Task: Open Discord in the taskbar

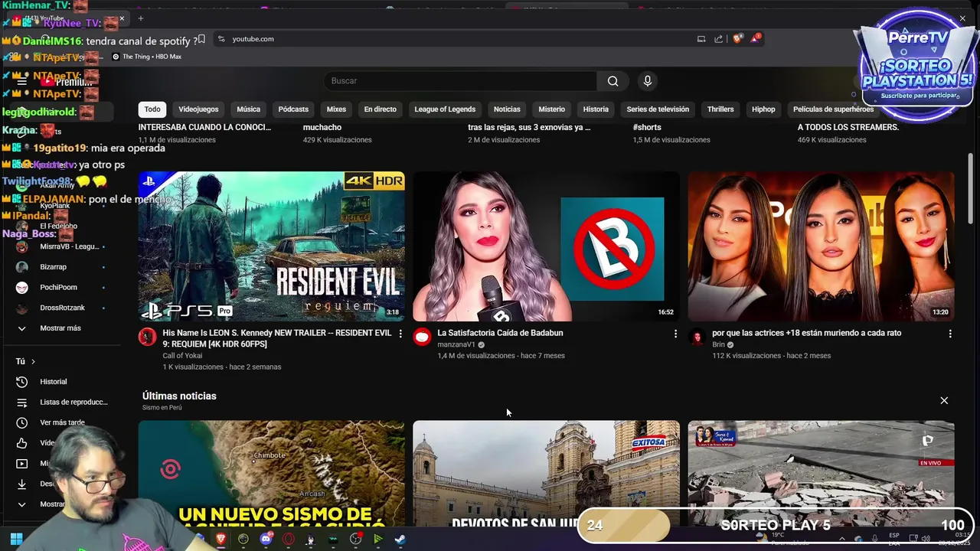Action: 266,539
